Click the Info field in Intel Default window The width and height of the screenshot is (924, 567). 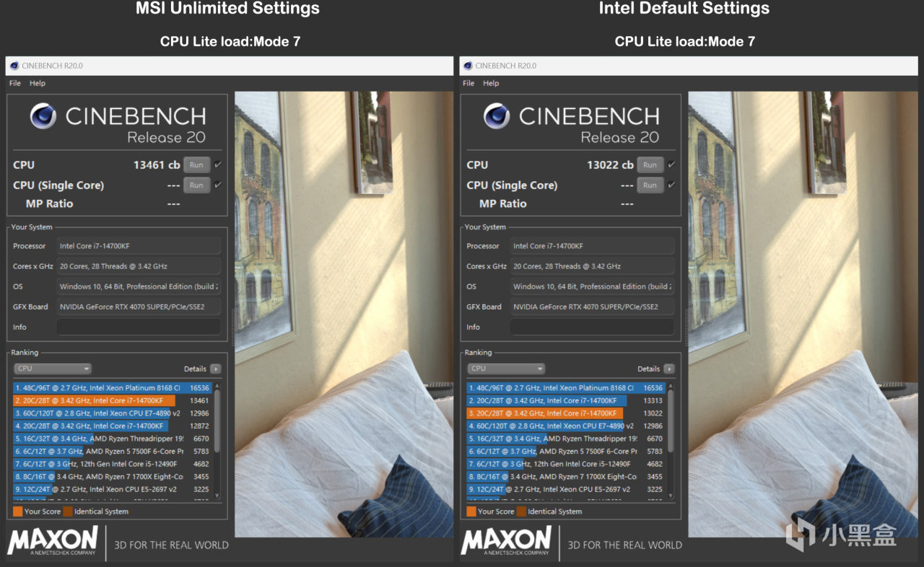592,327
